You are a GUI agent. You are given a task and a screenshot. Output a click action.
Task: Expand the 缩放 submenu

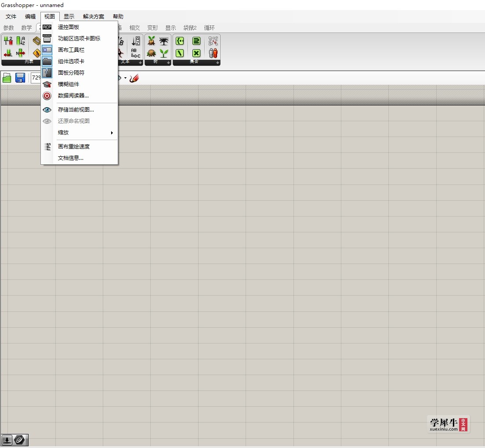coord(80,133)
